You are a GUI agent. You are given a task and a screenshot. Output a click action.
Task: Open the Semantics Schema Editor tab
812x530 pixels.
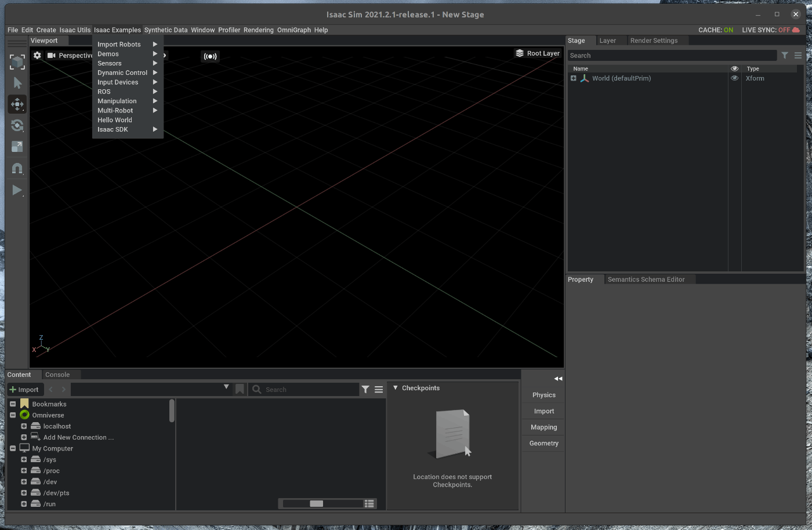(x=646, y=279)
